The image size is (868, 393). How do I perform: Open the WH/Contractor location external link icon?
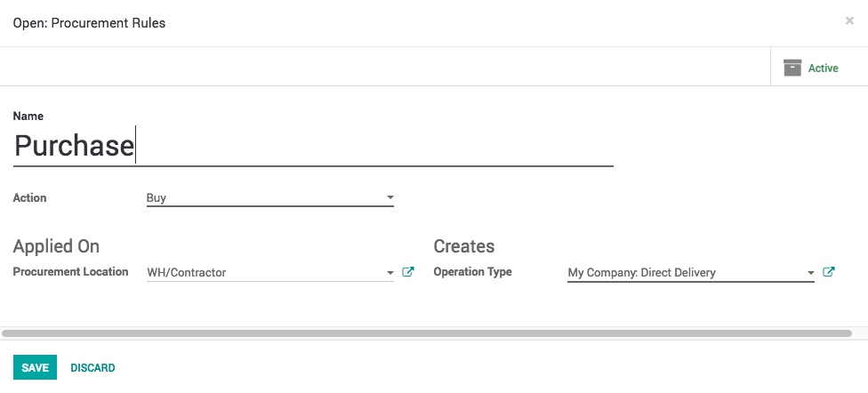click(408, 272)
